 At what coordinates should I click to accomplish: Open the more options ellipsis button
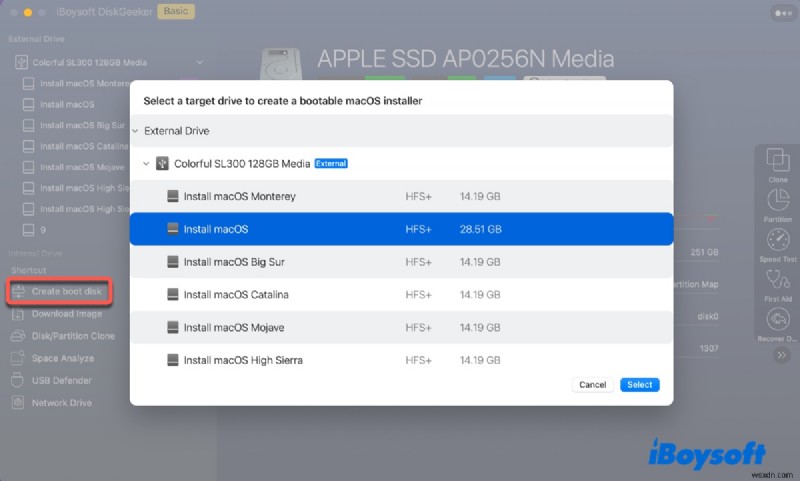[783, 13]
